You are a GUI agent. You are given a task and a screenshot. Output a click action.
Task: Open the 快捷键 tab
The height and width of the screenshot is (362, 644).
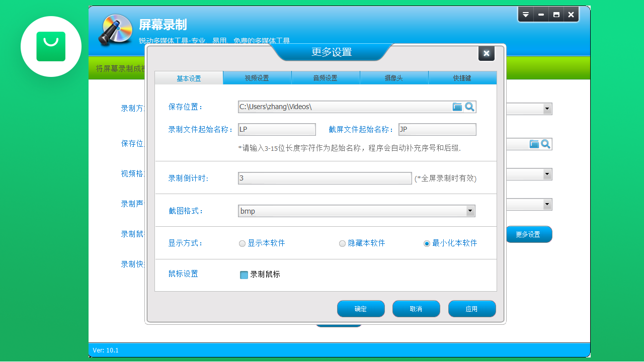click(x=462, y=77)
